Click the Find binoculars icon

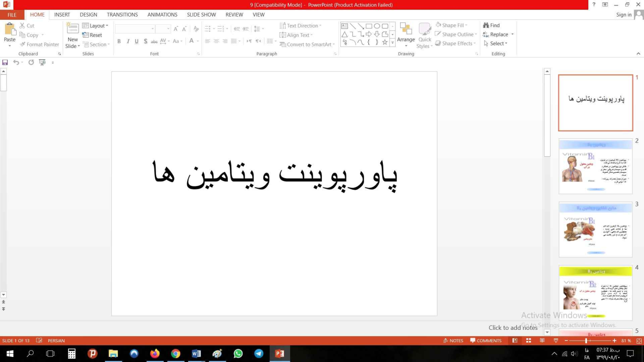click(x=486, y=25)
